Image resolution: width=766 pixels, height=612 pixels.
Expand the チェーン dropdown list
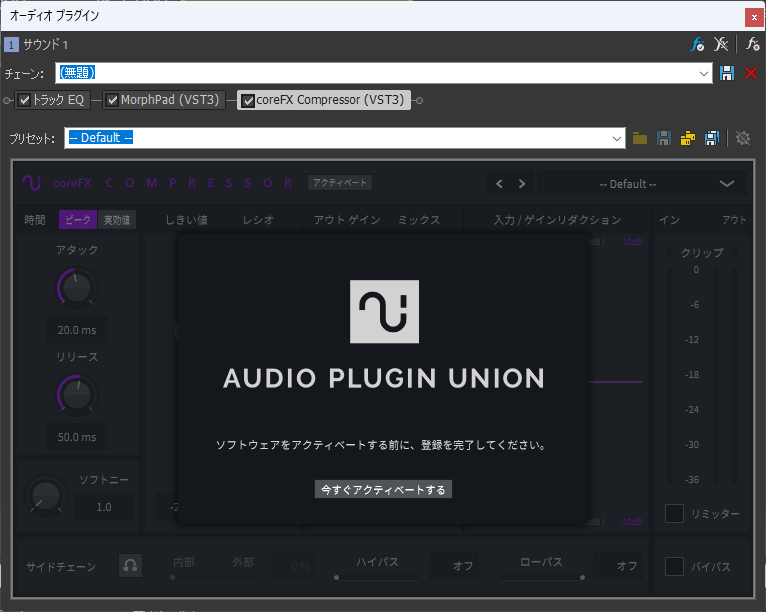click(704, 73)
